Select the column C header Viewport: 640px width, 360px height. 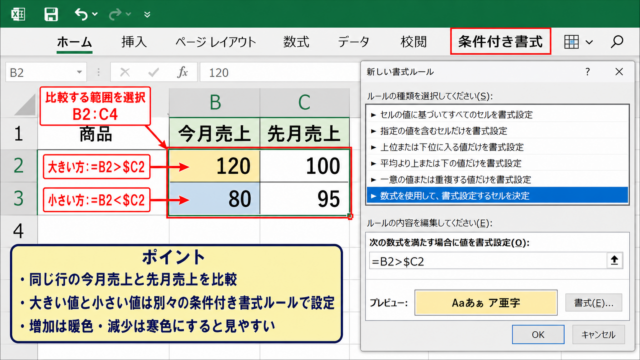click(x=304, y=102)
